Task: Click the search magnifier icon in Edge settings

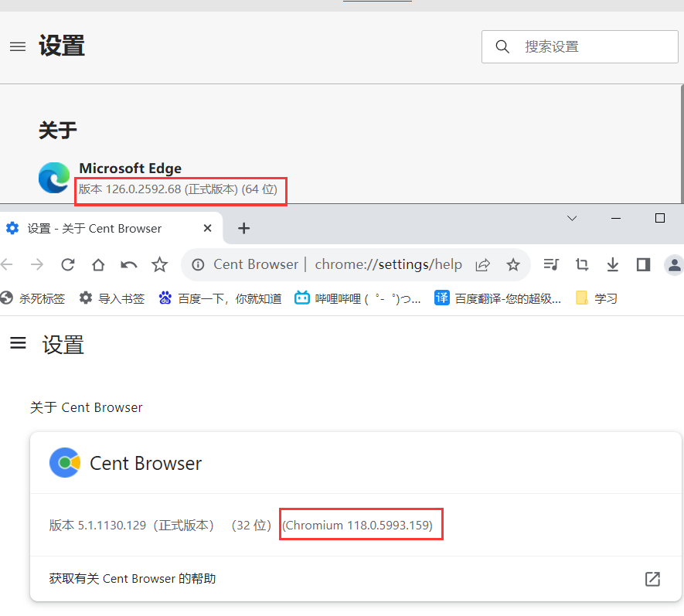Action: click(x=502, y=46)
